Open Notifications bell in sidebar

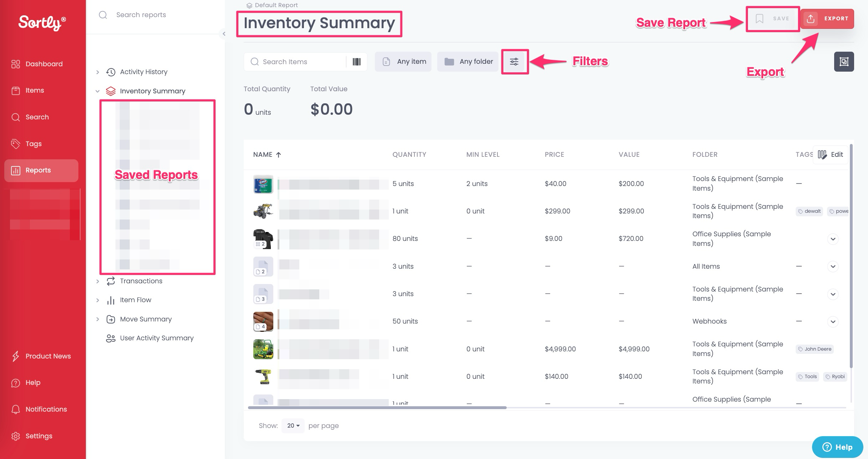tap(15, 409)
